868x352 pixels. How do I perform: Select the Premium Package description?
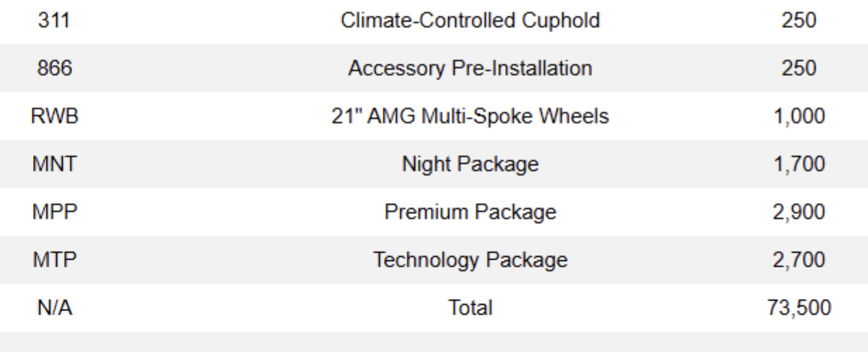(x=470, y=212)
